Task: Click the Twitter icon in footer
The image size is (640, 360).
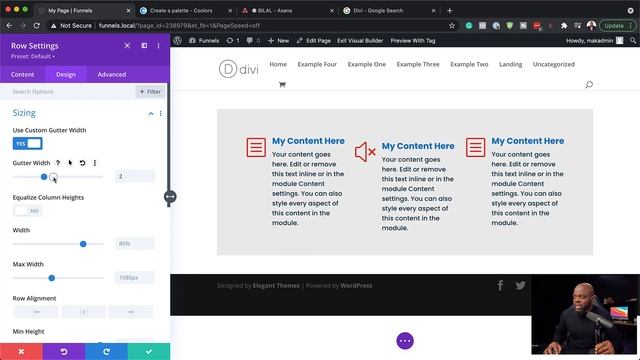Action: pyautogui.click(x=520, y=285)
